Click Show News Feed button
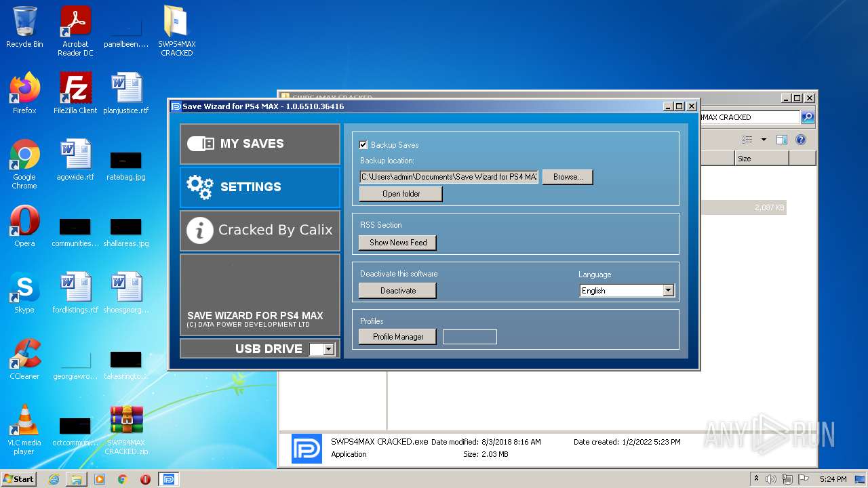 (398, 243)
